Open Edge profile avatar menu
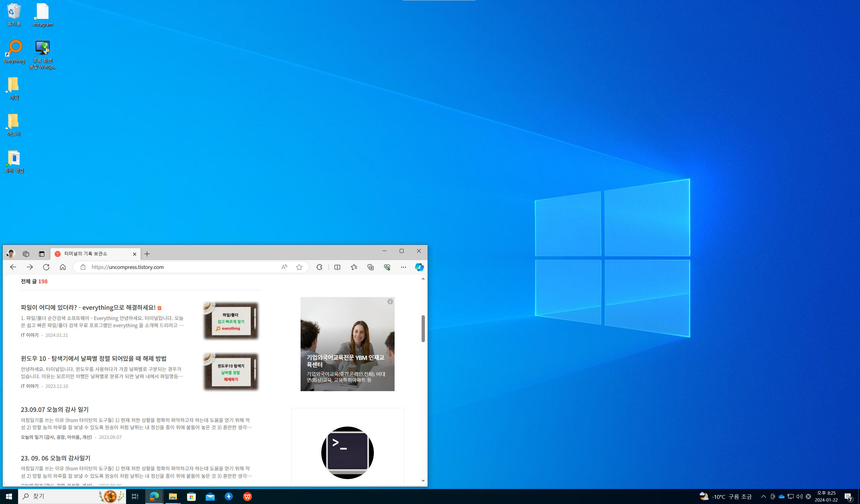The width and height of the screenshot is (860, 504). pyautogui.click(x=11, y=254)
